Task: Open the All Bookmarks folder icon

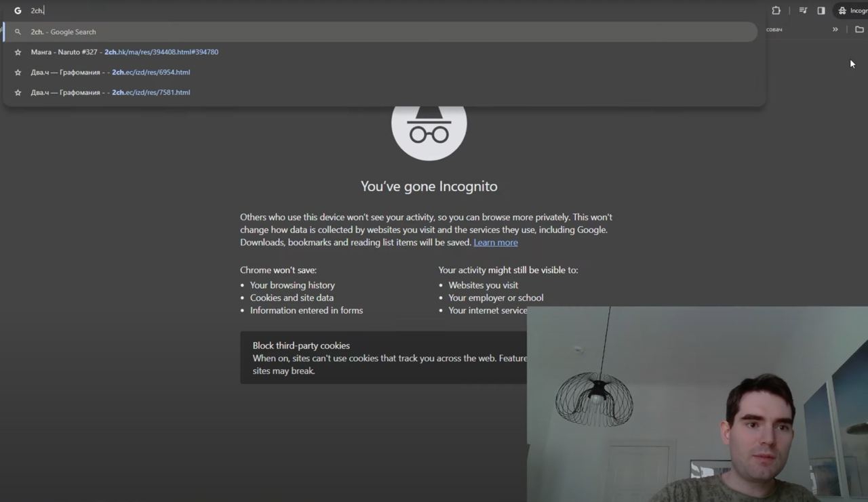Action: 859,30
